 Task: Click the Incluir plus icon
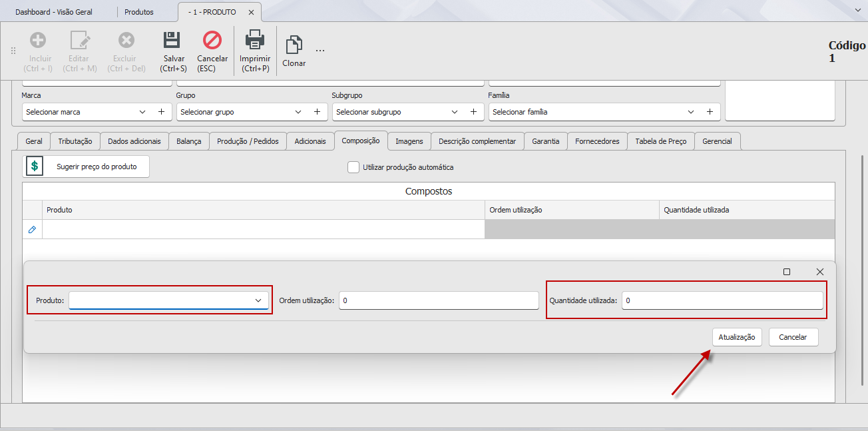[38, 40]
